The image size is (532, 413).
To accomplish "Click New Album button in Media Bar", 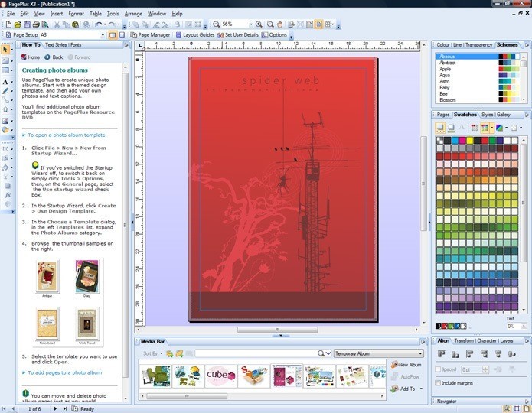I will (406, 365).
